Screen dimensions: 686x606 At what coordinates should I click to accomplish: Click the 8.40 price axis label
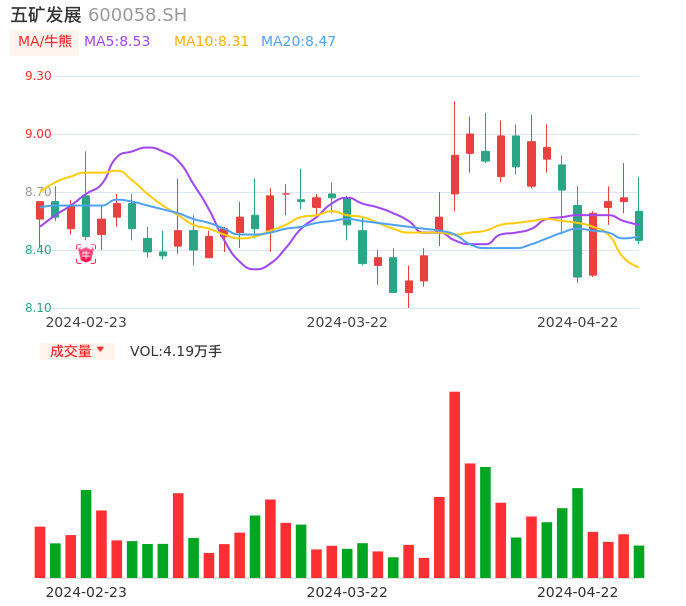(x=38, y=250)
